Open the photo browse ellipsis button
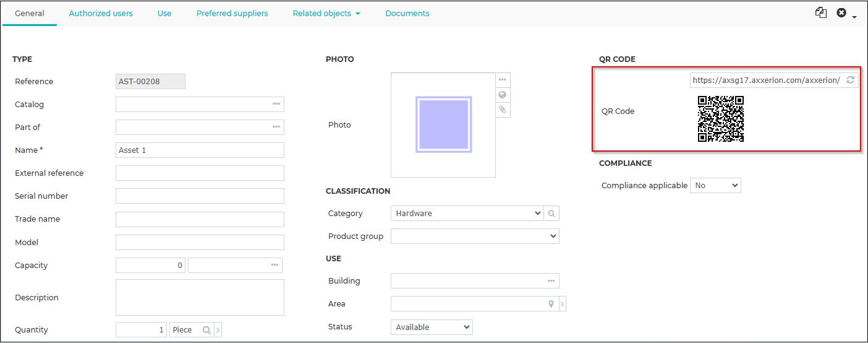 point(503,80)
